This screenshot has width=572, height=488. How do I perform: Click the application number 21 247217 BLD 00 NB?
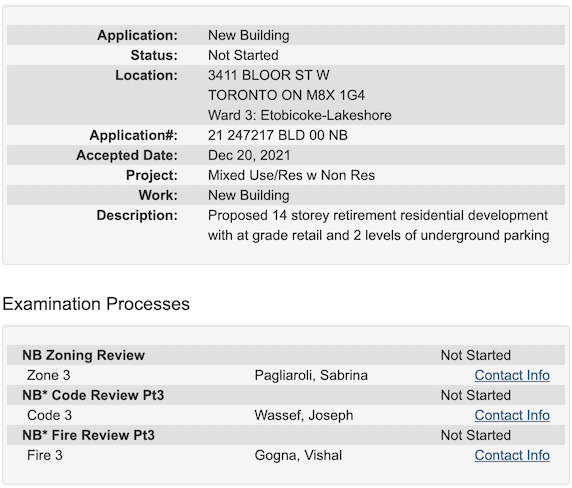coord(278,135)
